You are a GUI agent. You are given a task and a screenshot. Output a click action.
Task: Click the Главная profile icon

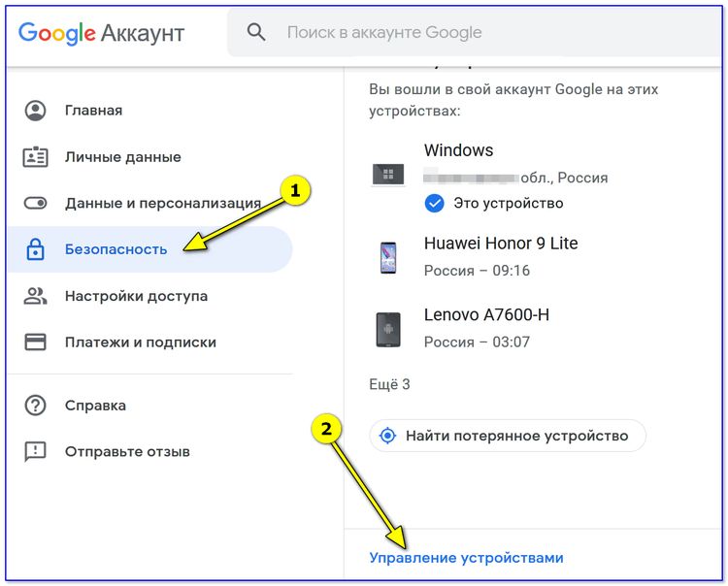coord(35,111)
